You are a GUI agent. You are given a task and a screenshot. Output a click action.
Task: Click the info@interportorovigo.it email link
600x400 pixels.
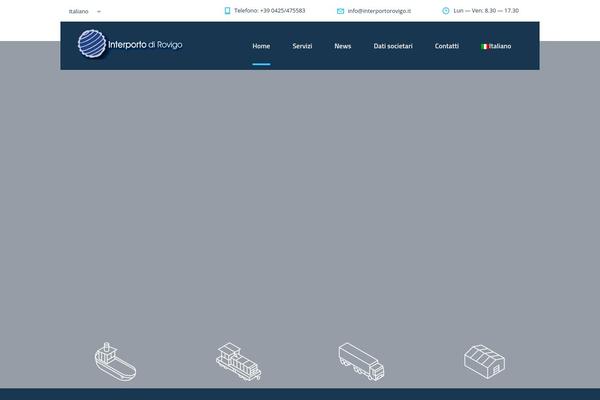pos(379,11)
